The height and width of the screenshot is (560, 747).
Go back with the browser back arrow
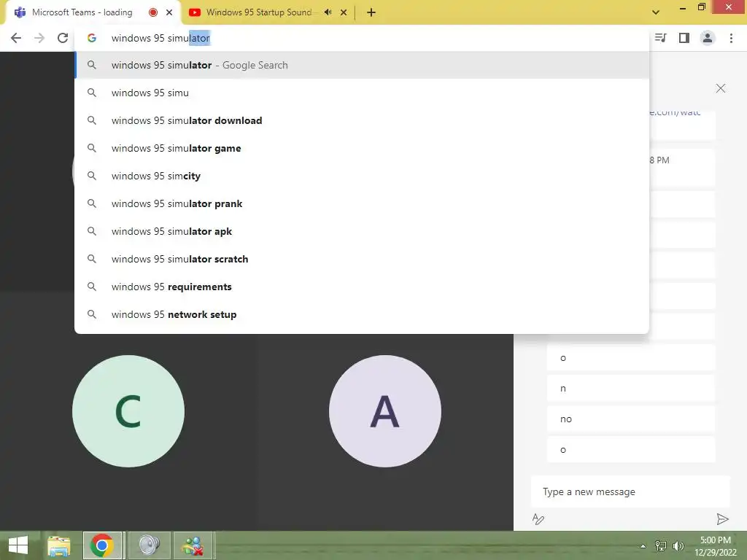[x=16, y=38]
